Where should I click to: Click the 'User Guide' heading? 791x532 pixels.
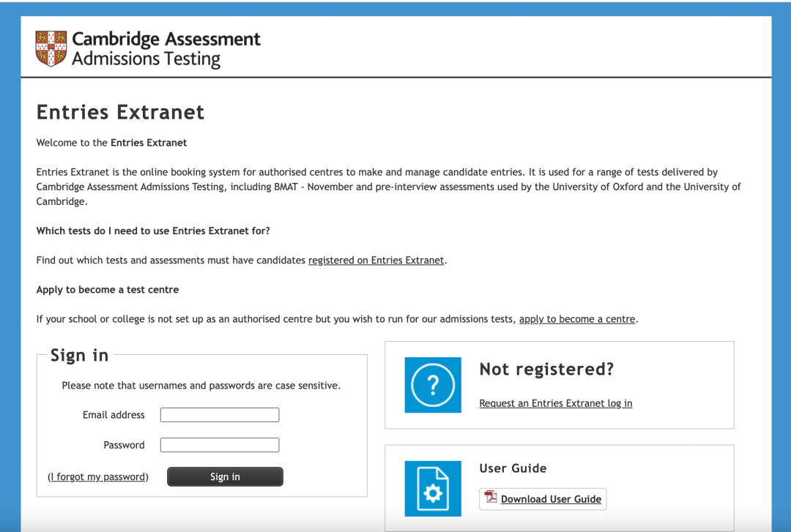[513, 468]
